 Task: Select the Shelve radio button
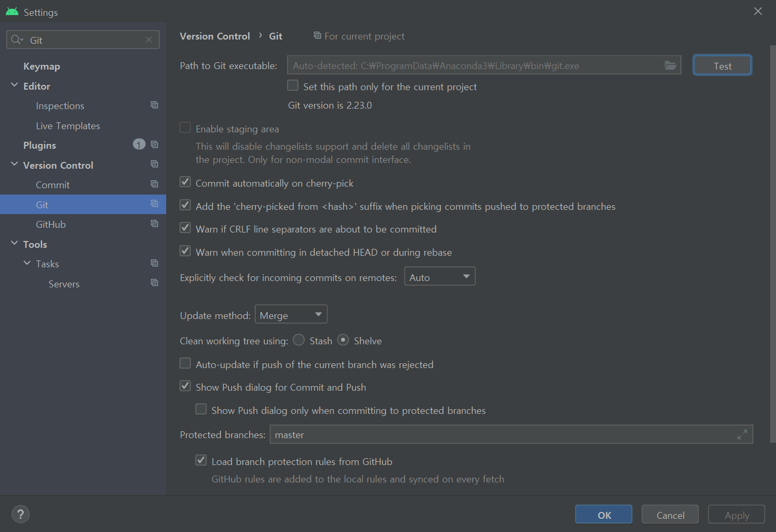[x=343, y=340]
